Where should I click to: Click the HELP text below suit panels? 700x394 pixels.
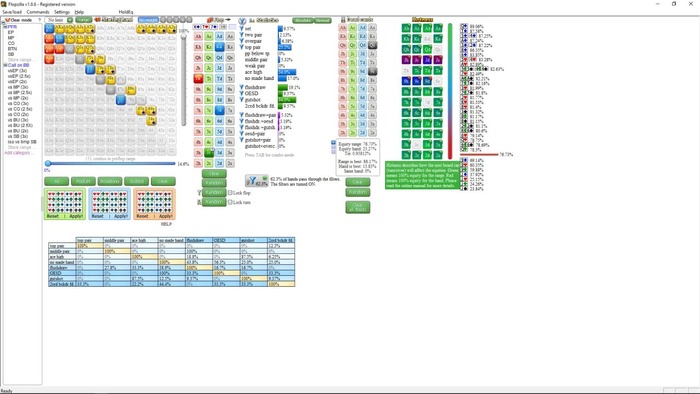[x=166, y=224]
